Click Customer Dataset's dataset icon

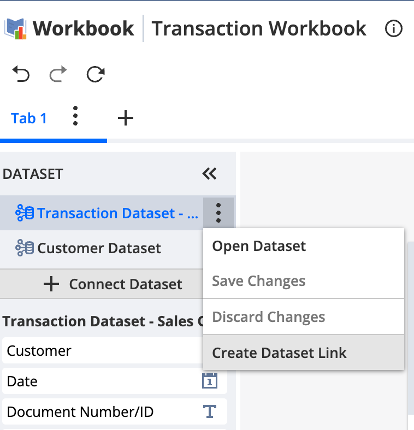click(24, 248)
